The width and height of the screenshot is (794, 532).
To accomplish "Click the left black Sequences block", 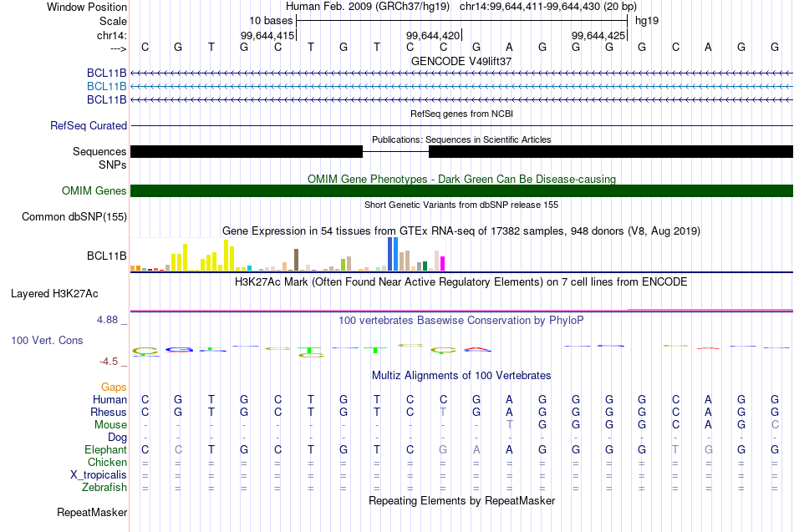I will [247, 151].
